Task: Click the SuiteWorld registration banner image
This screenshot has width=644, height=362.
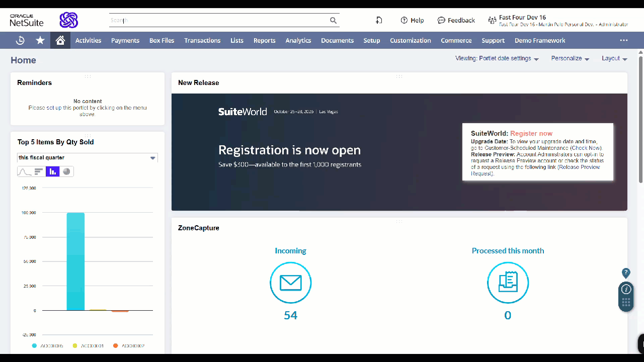Action: click(x=399, y=152)
